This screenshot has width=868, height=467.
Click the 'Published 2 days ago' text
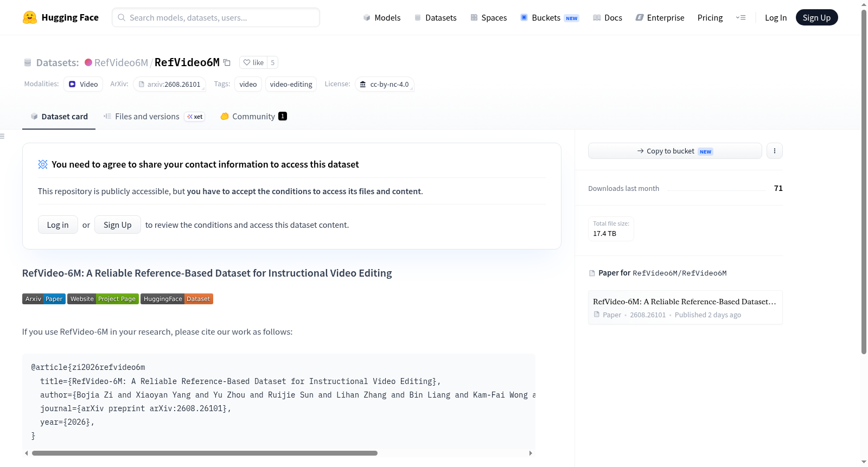point(708,315)
